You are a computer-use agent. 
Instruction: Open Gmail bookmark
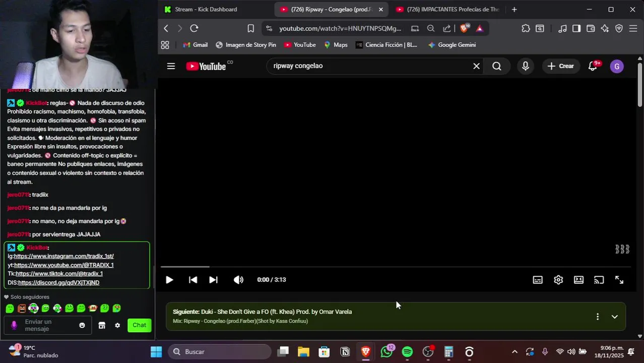pos(195,45)
